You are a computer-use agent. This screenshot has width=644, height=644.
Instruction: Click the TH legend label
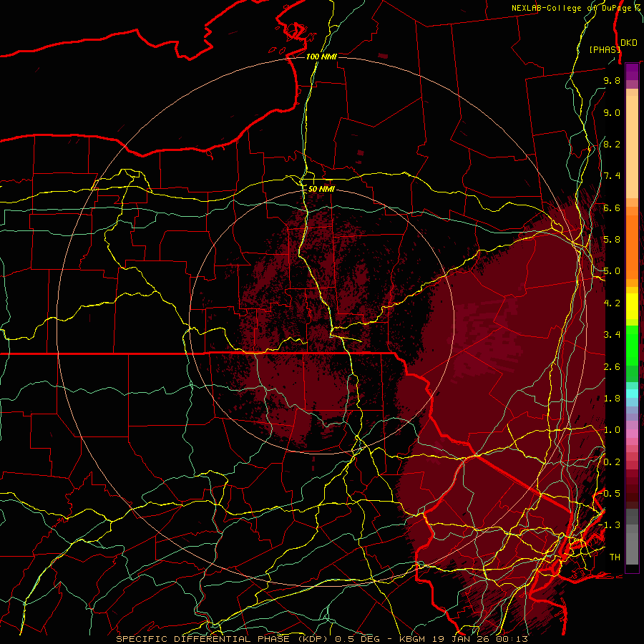615,557
